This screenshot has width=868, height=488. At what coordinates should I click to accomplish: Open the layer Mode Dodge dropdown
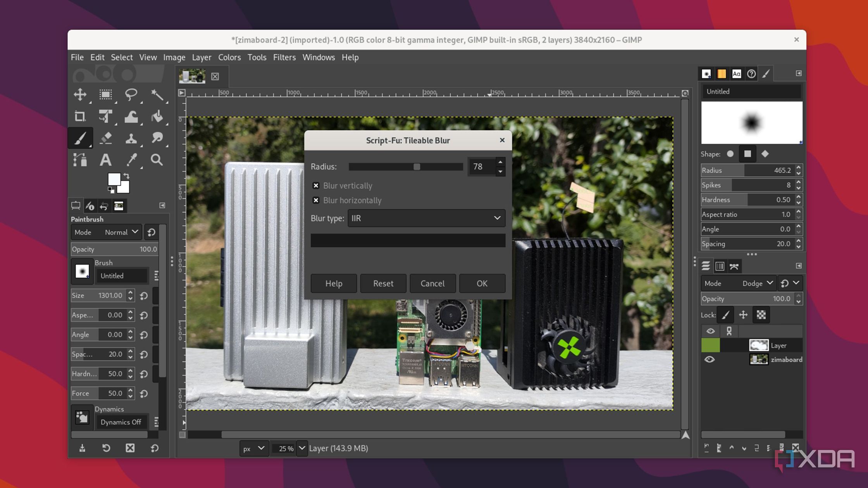[x=739, y=283]
